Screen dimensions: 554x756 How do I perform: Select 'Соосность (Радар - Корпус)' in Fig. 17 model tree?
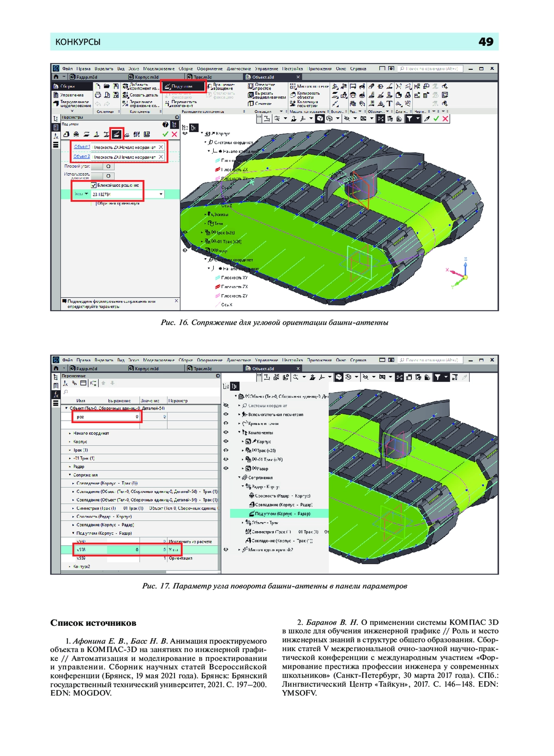point(279,496)
